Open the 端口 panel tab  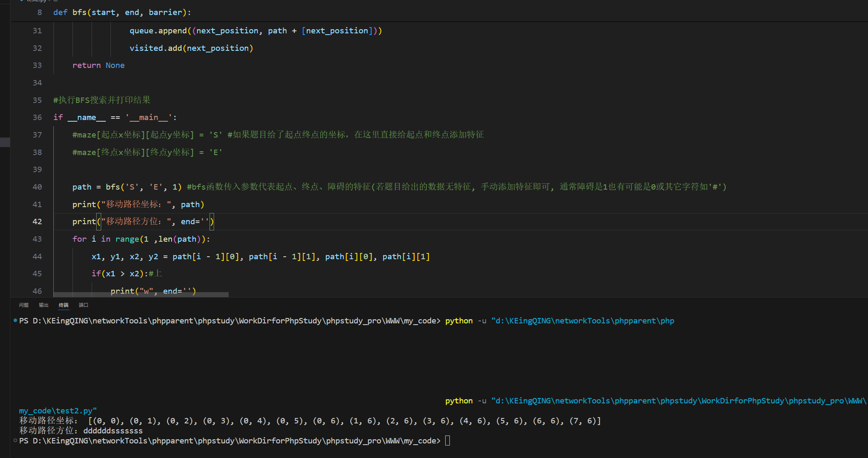[83, 305]
